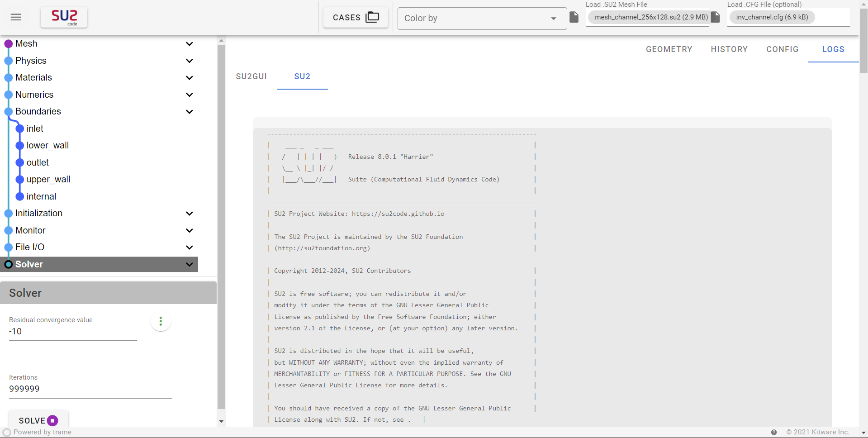Select the Numerics tree node
Viewport: 868px width, 438px height.
34,95
